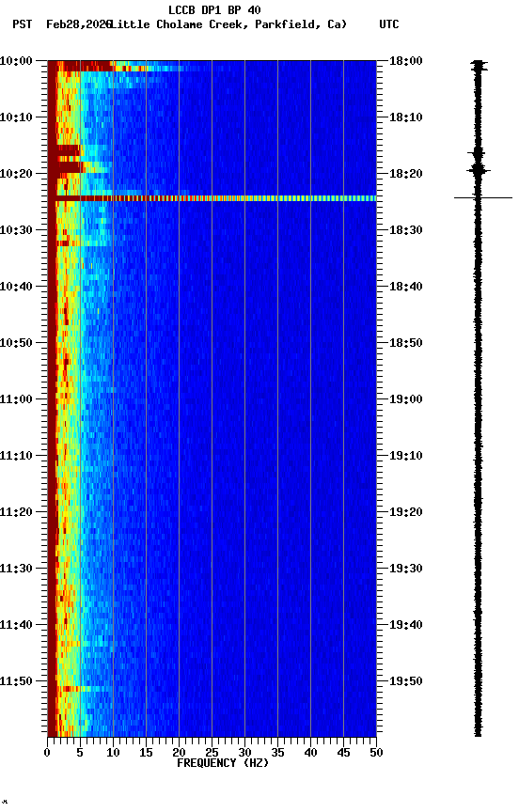519x812 pixels.
Task: Click the '40' frequency axis label
Action: click(310, 753)
